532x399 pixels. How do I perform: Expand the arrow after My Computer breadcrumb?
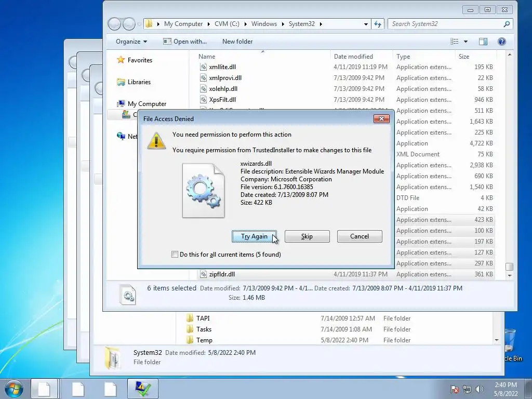click(x=208, y=24)
